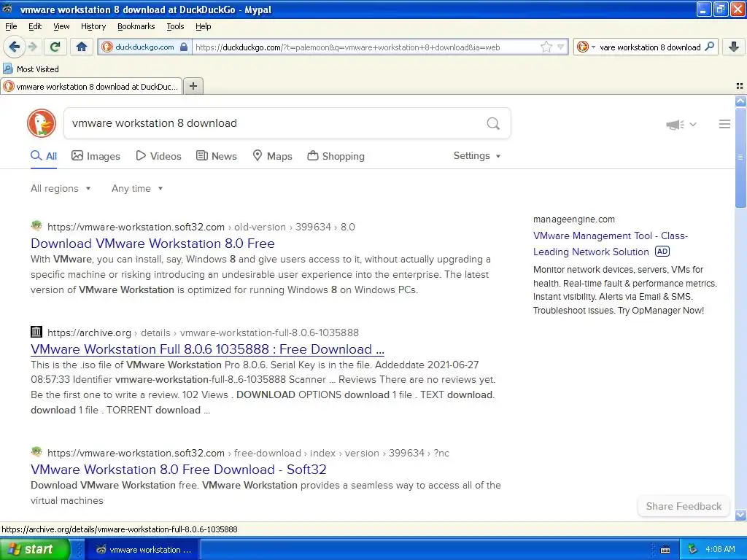Select the vmware workstation 8 download browser tab
Viewport: 747px width, 560px height.
(x=91, y=86)
